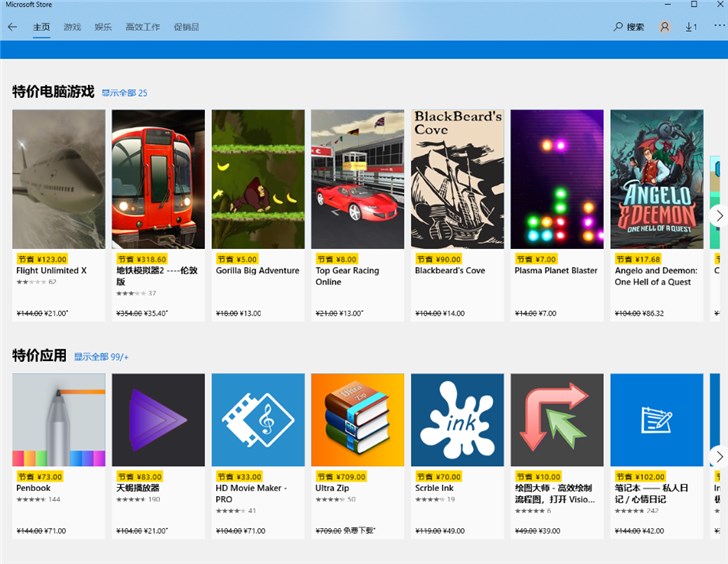Open the Scrble Ink splat icon
The width and height of the screenshot is (728, 564).
click(x=457, y=420)
